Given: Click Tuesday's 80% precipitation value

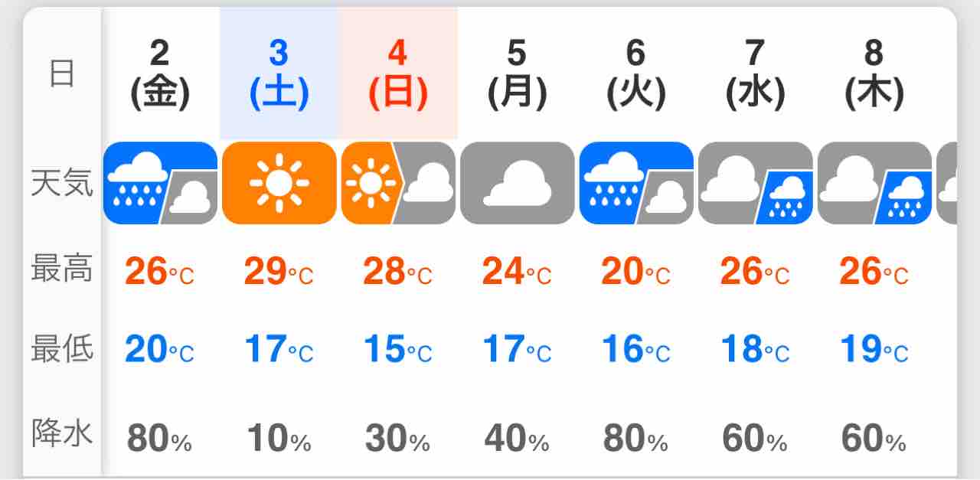Looking at the screenshot, I should click(636, 439).
